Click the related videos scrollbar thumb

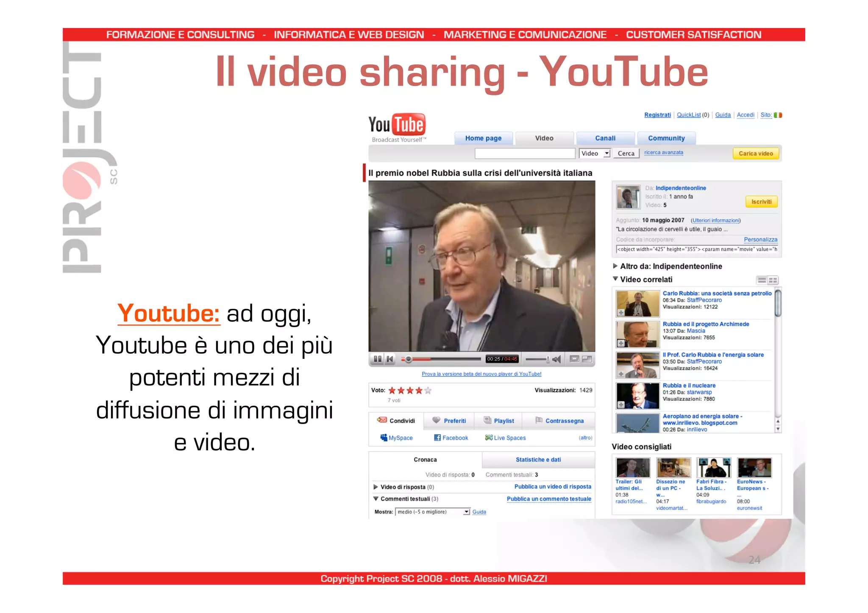pyautogui.click(x=778, y=302)
